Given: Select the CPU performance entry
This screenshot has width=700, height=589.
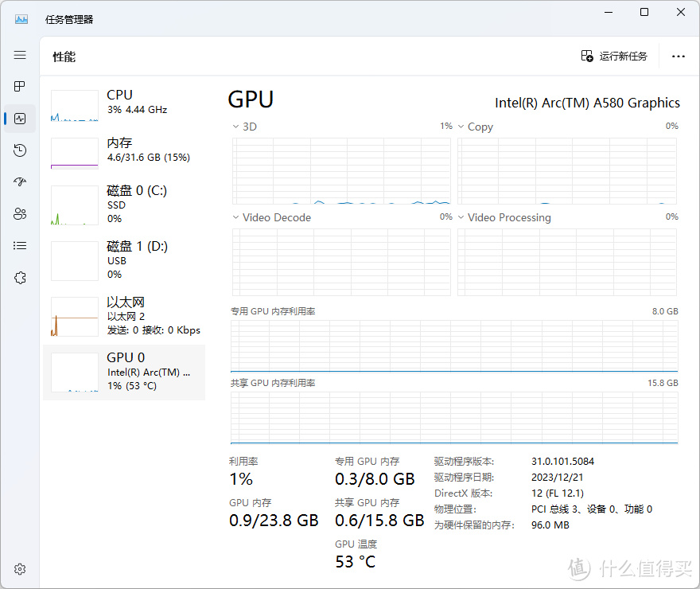Looking at the screenshot, I should pyautogui.click(x=124, y=106).
